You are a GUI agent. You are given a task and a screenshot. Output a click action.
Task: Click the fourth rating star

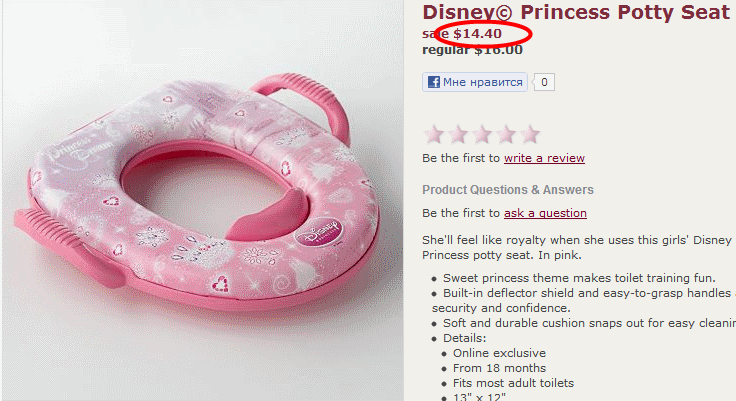pyautogui.click(x=506, y=134)
